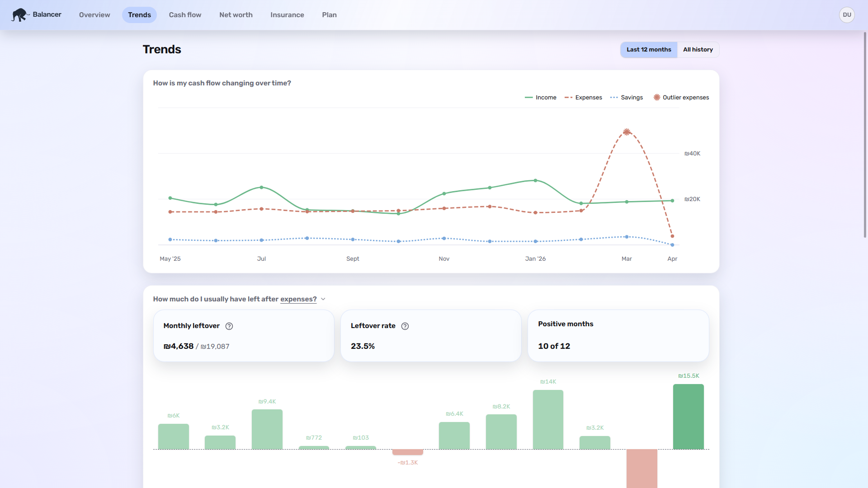
Task: Open the DU user avatar menu
Action: 847,15
